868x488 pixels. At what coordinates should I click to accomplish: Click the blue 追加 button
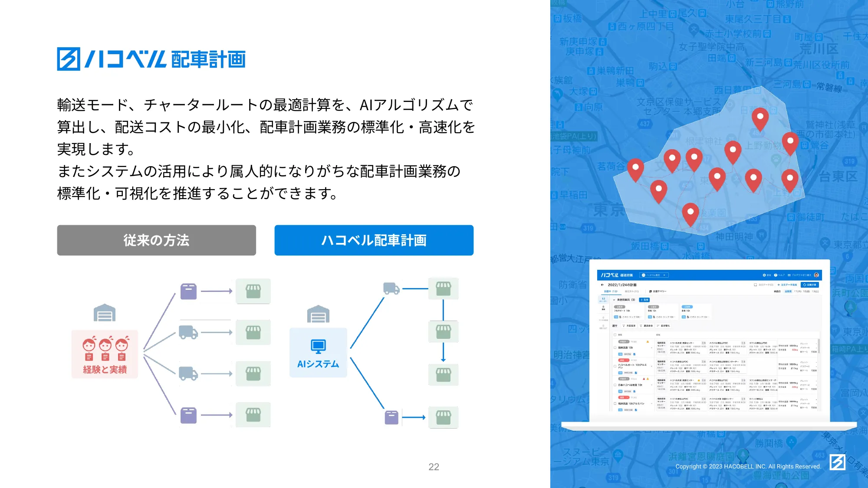coord(644,300)
